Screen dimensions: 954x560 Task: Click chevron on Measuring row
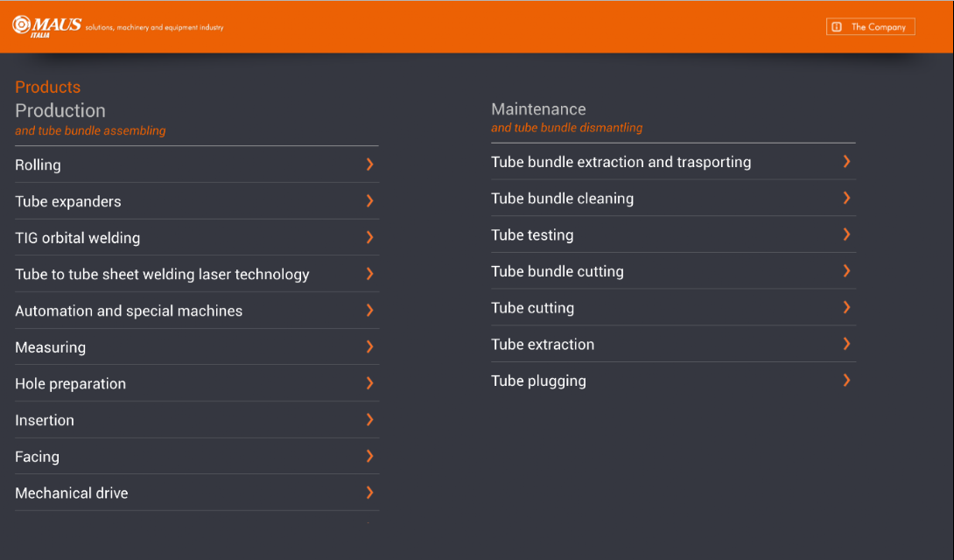[370, 346]
